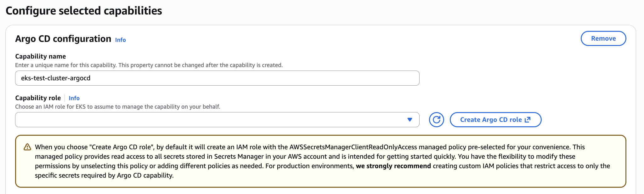Click the Create Argo CD role button
This screenshot has height=194, width=644.
click(x=495, y=120)
